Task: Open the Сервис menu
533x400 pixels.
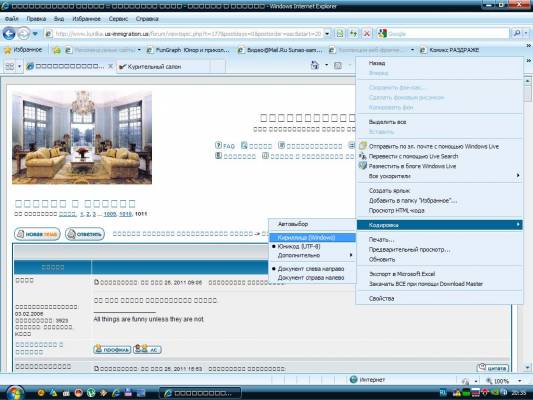Action: click(x=118, y=19)
